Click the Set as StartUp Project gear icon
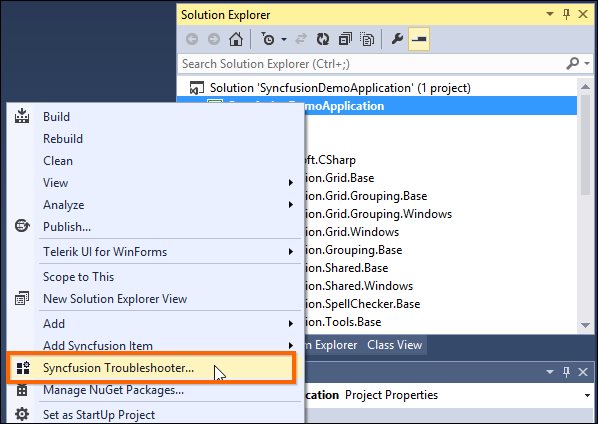The width and height of the screenshot is (598, 424). [x=22, y=414]
